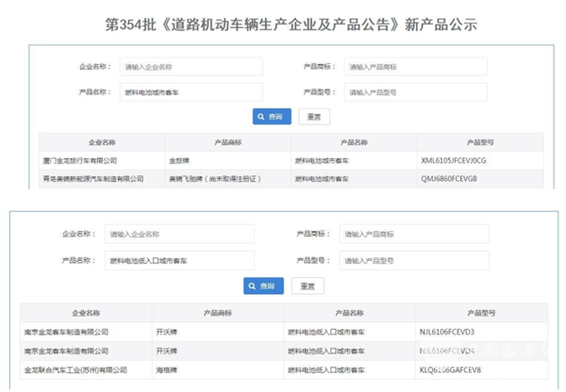Image resolution: width=566 pixels, height=392 pixels.
Task: Click the second form's 请输入产品型号 input
Action: tap(413, 260)
